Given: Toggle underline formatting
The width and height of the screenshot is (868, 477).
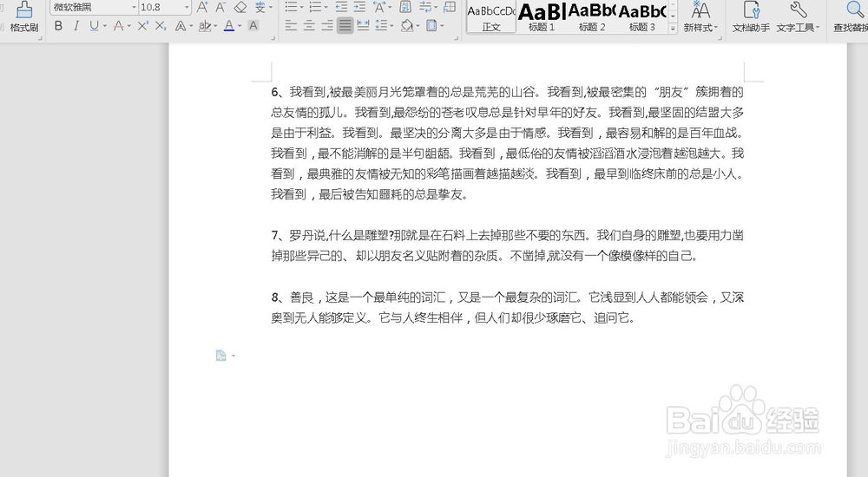Looking at the screenshot, I should point(94,25).
